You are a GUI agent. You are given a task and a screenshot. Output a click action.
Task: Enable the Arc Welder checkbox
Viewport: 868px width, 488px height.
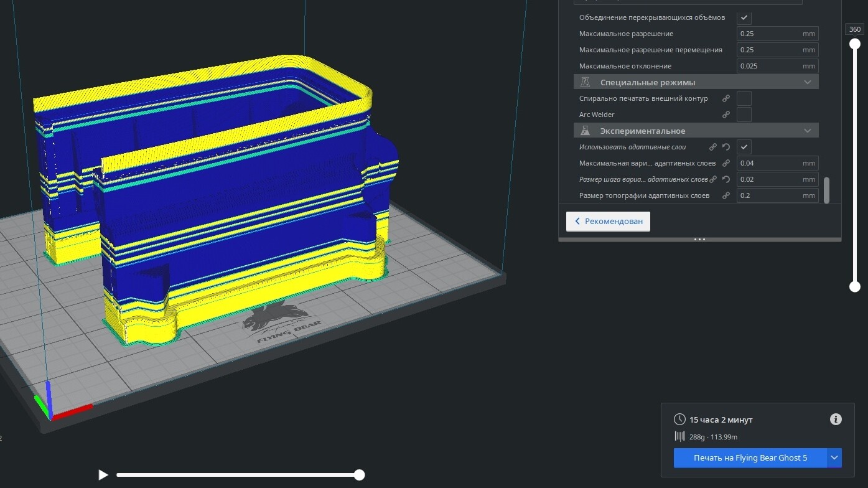click(744, 115)
